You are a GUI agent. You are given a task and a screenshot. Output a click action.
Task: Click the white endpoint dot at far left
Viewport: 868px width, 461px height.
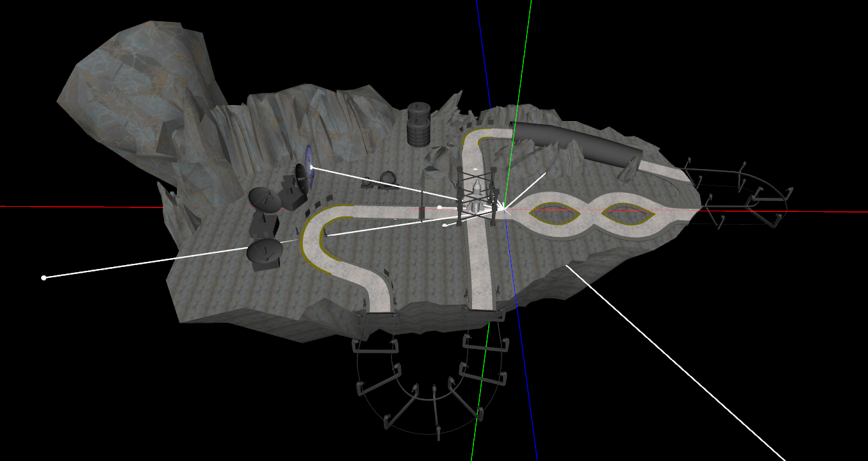(x=43, y=277)
